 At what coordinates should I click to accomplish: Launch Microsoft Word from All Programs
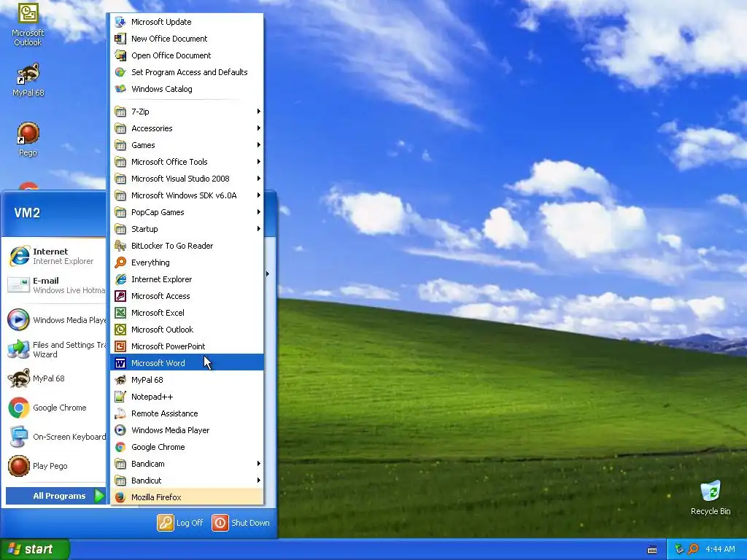point(187,363)
